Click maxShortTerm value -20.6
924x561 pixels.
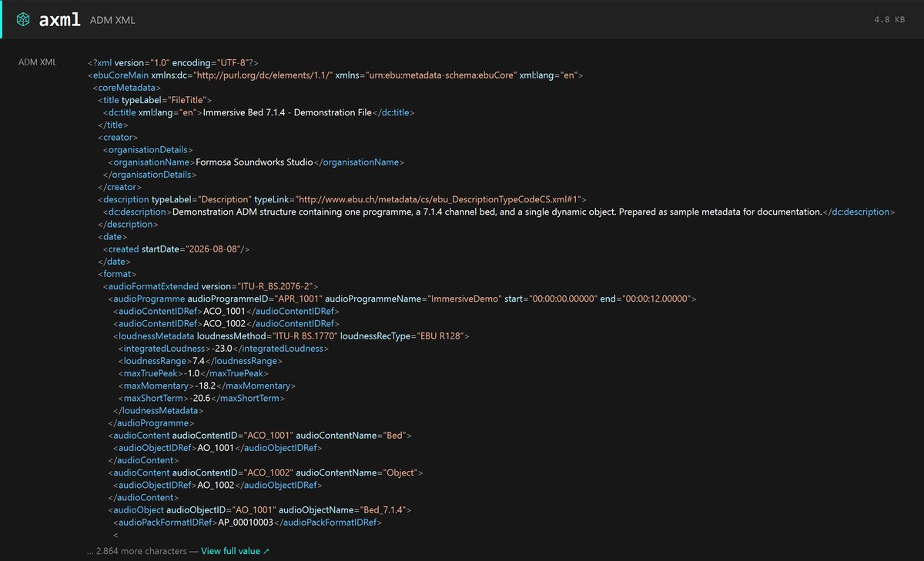(199, 398)
